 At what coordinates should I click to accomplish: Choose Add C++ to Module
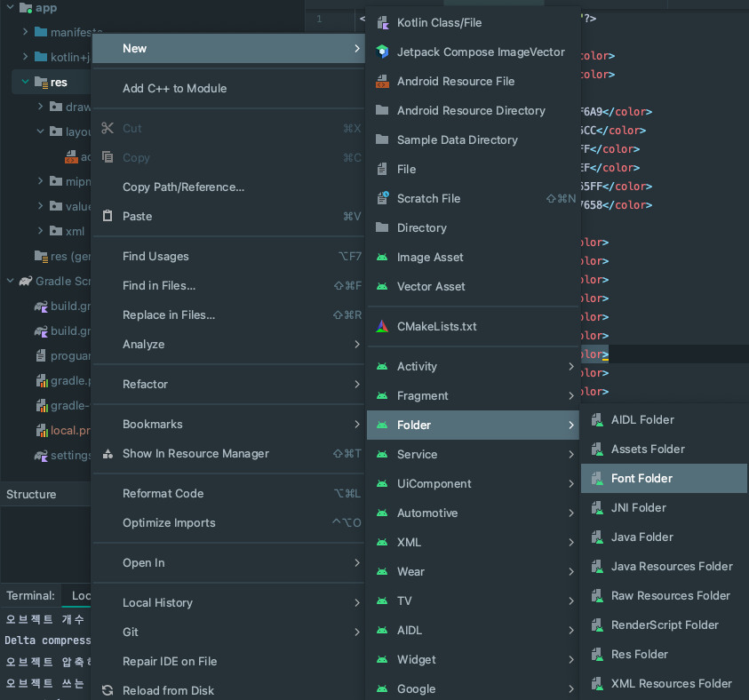click(228, 88)
